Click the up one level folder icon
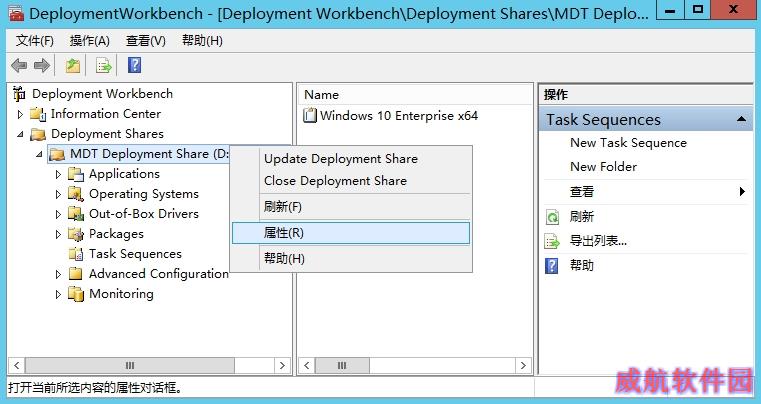Image resolution: width=761 pixels, height=404 pixels. (x=73, y=65)
